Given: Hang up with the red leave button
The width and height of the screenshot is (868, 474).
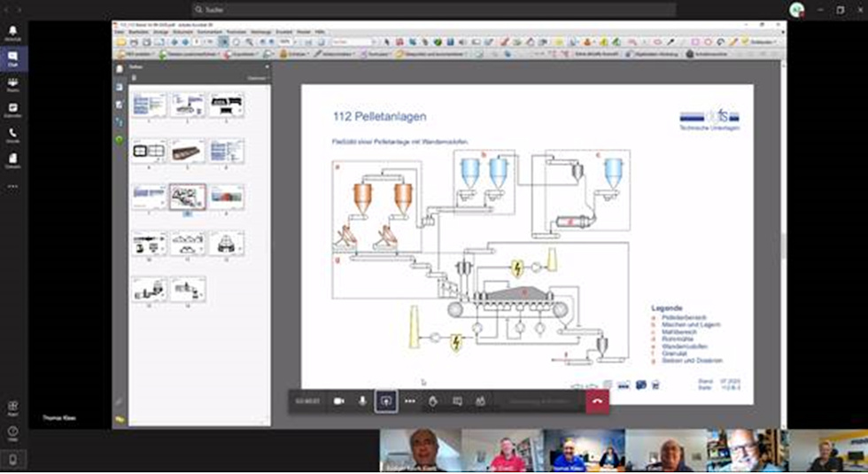Looking at the screenshot, I should coord(597,400).
